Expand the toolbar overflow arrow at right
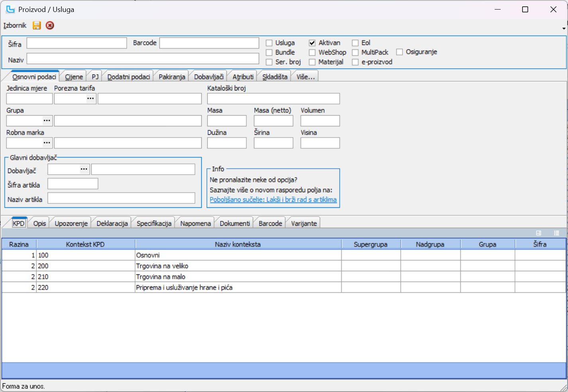568x392 pixels. [564, 28]
